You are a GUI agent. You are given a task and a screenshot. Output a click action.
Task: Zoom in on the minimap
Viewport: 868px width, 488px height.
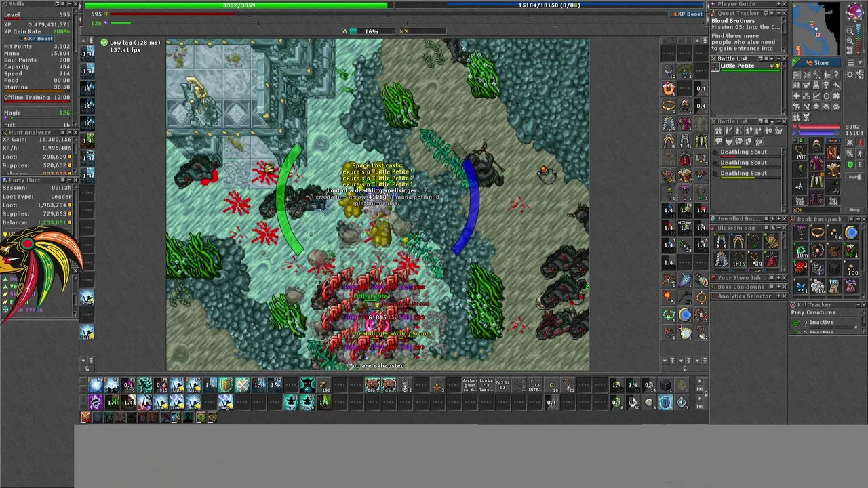tap(850, 41)
